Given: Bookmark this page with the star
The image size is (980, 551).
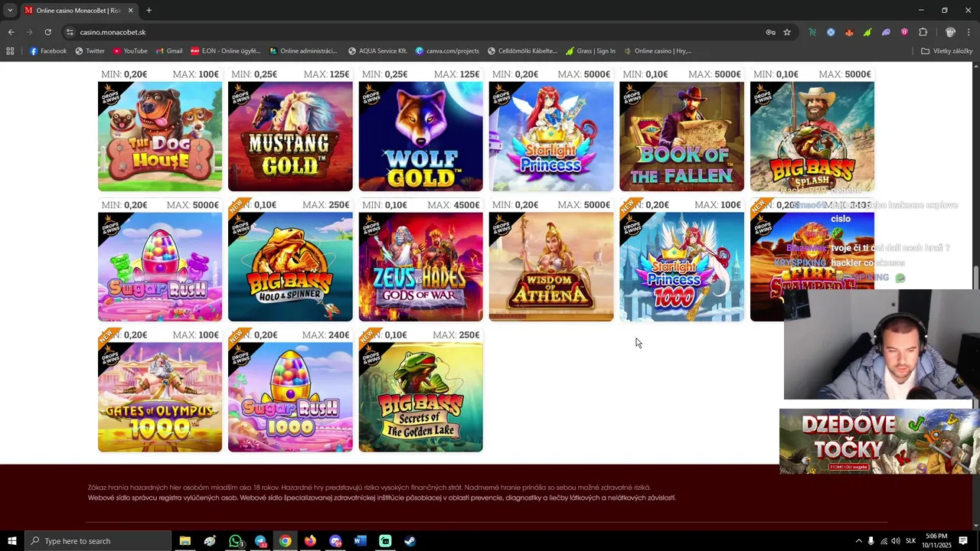Looking at the screenshot, I should (x=786, y=32).
